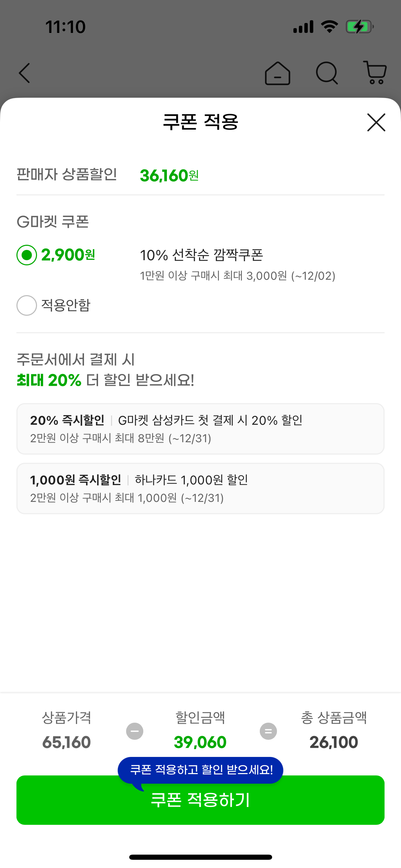Tap the 할인금액 39,060 amount

pos(200,743)
